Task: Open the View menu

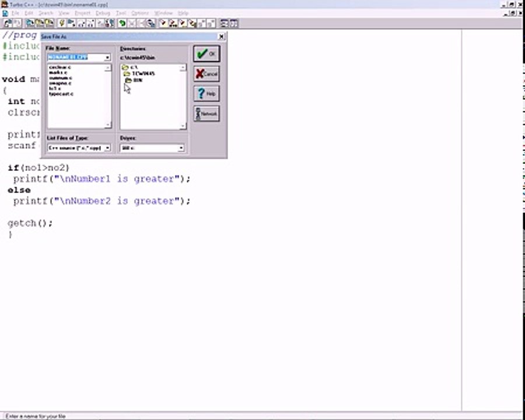Action: point(64,13)
